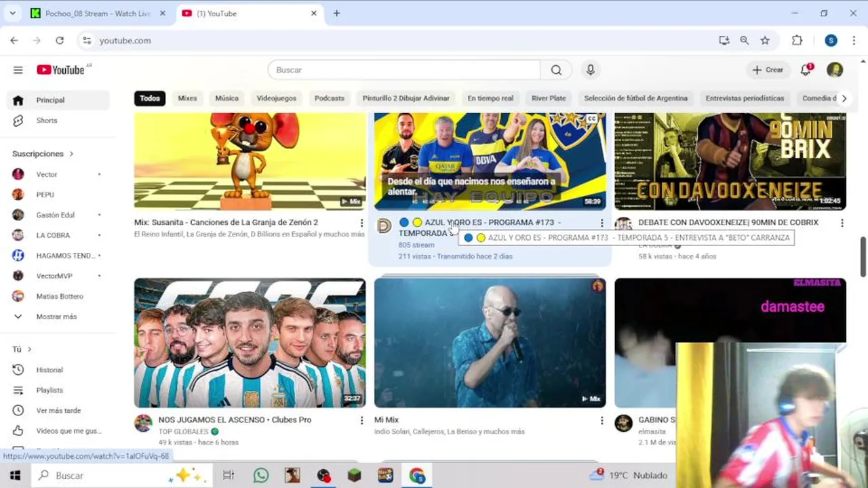The width and height of the screenshot is (868, 488).
Task: Select the Podcasts filter chip
Action: 330,98
